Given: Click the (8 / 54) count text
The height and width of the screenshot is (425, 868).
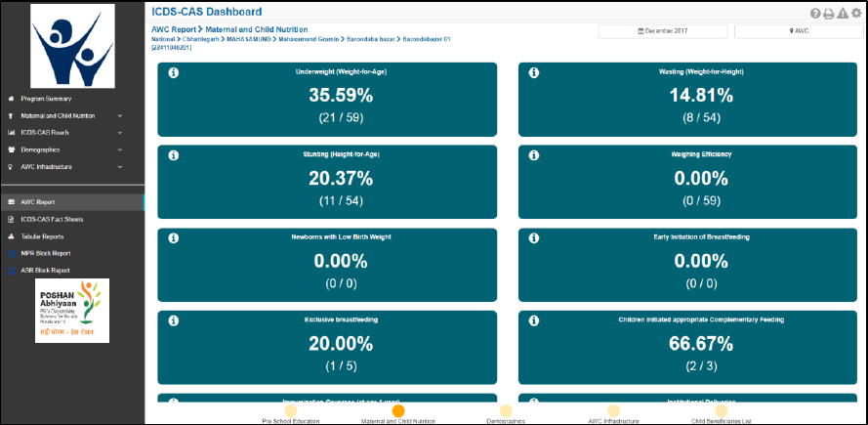Looking at the screenshot, I should click(701, 118).
